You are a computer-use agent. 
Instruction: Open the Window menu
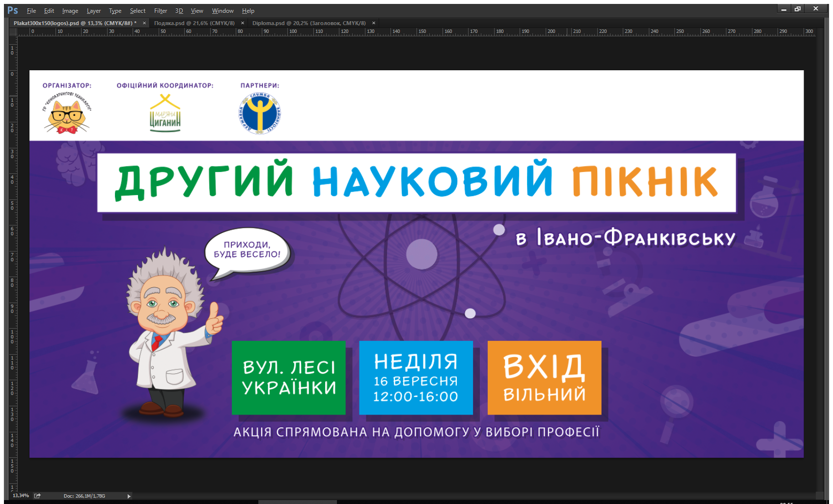[222, 11]
